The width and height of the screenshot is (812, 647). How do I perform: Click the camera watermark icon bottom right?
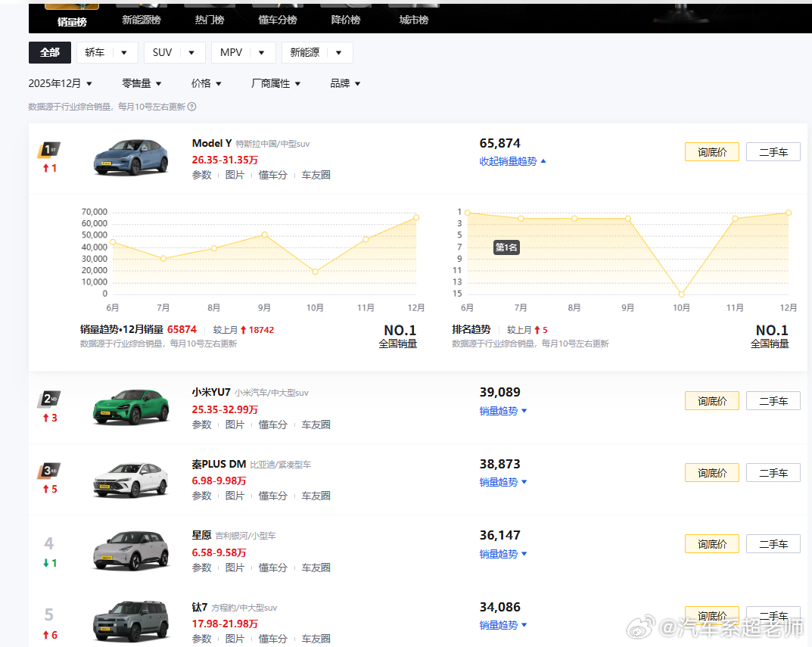coord(642,628)
